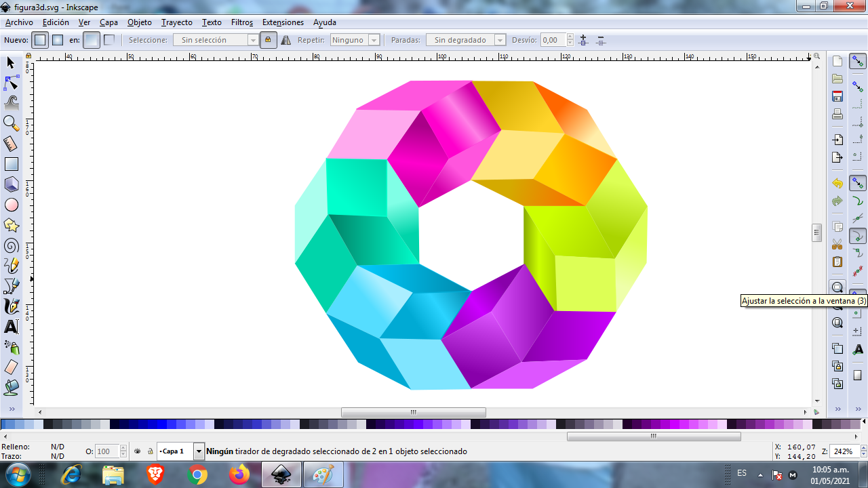The image size is (868, 488).
Task: Select the Tweak tool with wave icon
Action: (11, 103)
